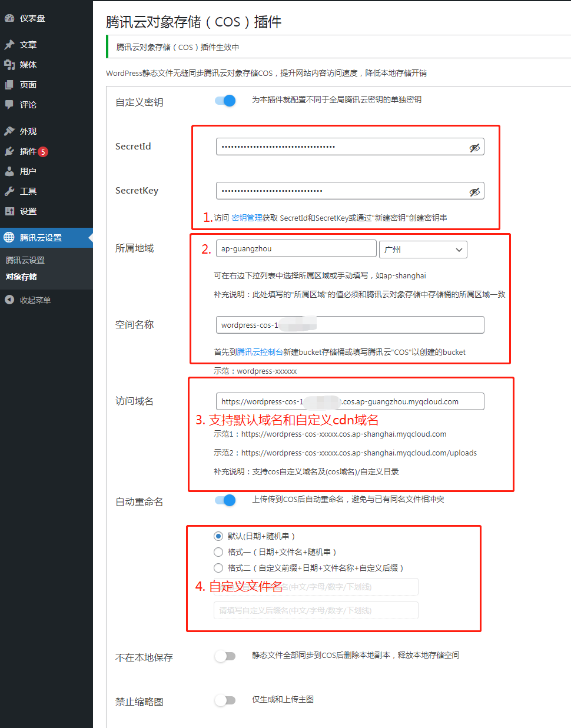Show the SecretKey value with eye icon
The height and width of the screenshot is (728, 571).
474,192
